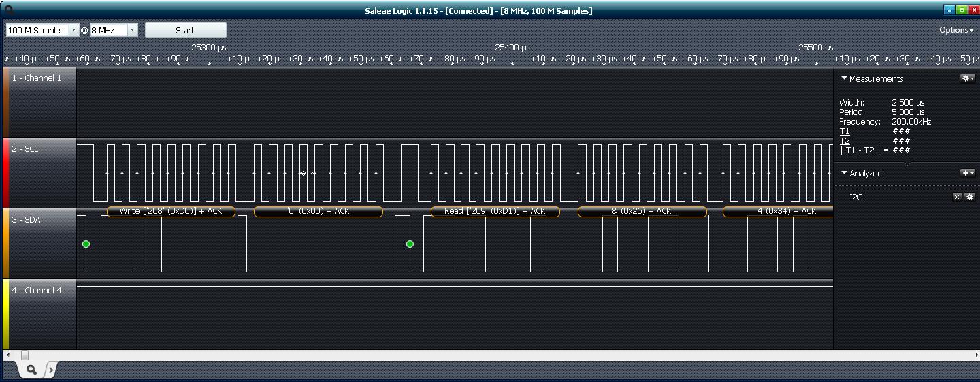The image size is (980, 382).
Task: Click the Start capture button
Action: click(x=185, y=30)
